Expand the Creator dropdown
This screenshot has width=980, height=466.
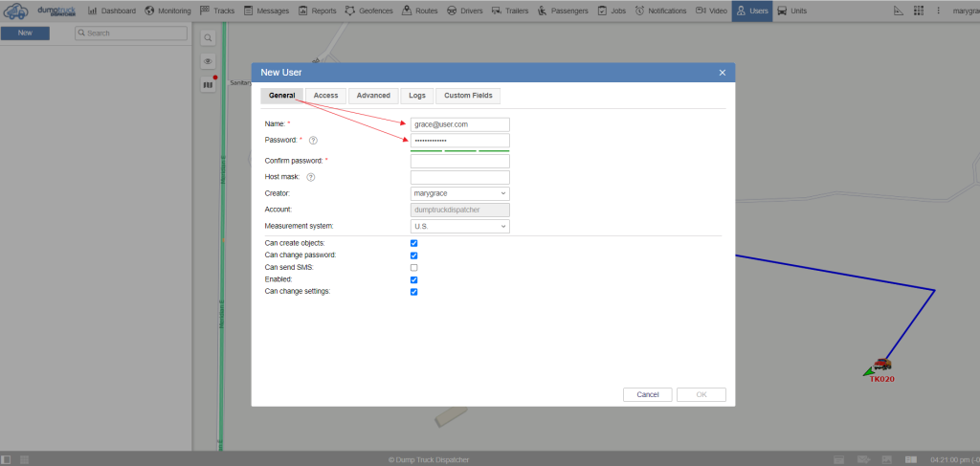coord(459,194)
